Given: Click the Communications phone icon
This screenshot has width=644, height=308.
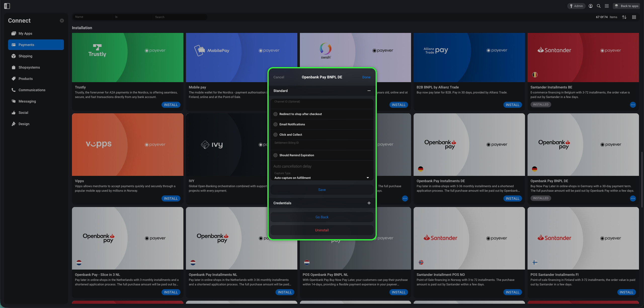Looking at the screenshot, I should tap(14, 90).
